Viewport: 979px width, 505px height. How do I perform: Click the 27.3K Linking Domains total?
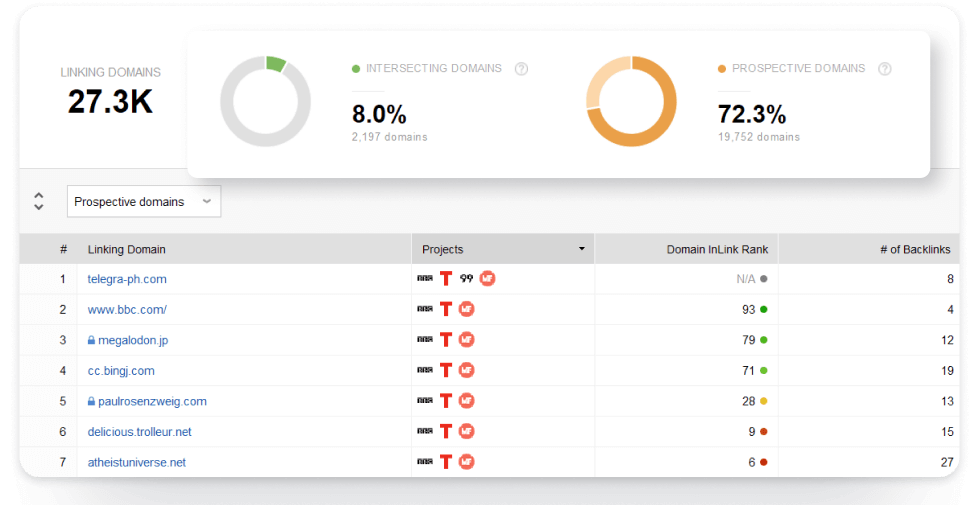pyautogui.click(x=110, y=101)
